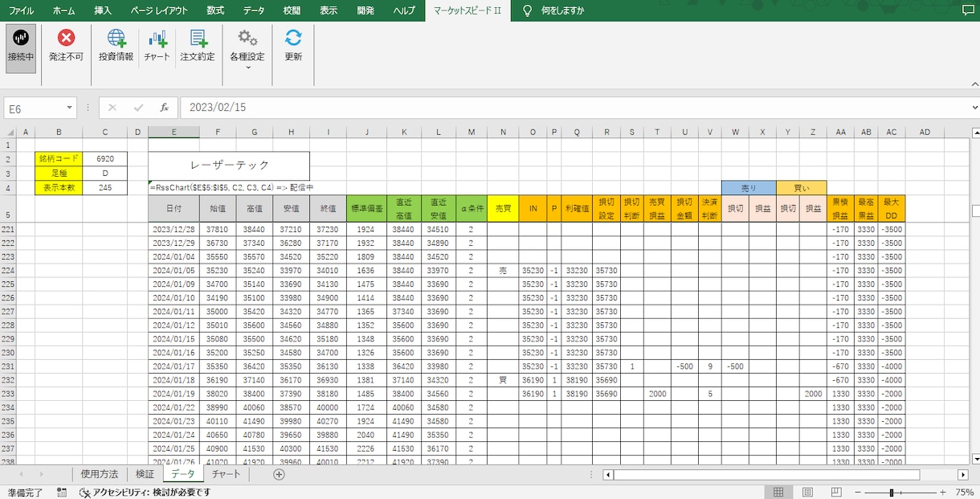Click the insert function fx icon
This screenshot has height=499, width=980.
tap(164, 108)
